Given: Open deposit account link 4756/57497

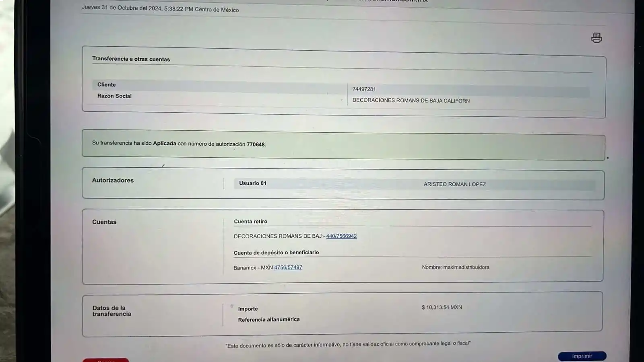Looking at the screenshot, I should (288, 267).
